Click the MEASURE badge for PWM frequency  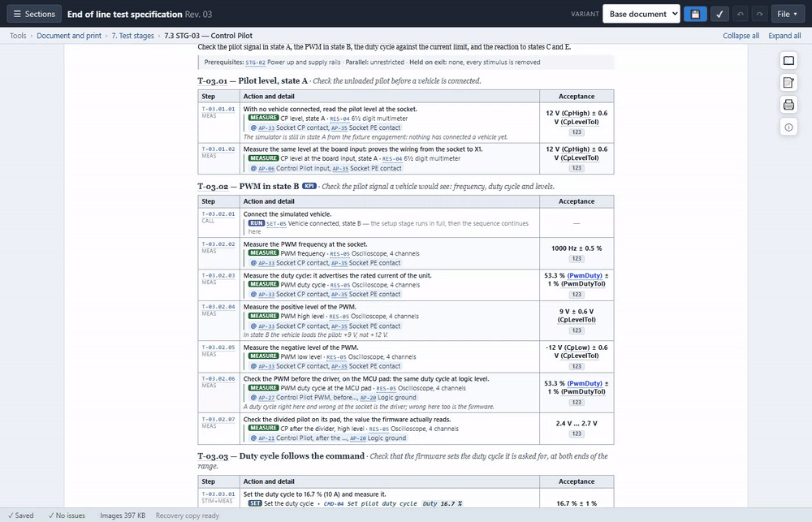pos(264,252)
